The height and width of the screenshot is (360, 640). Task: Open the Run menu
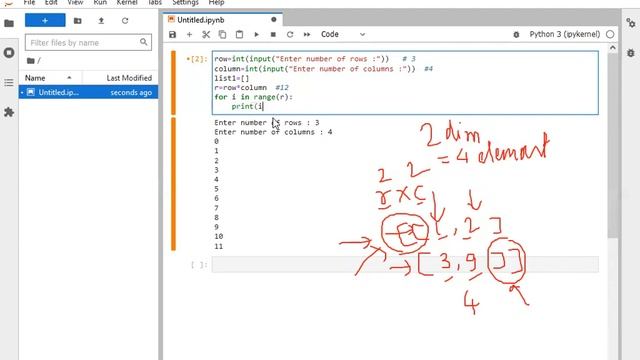pos(100,2)
